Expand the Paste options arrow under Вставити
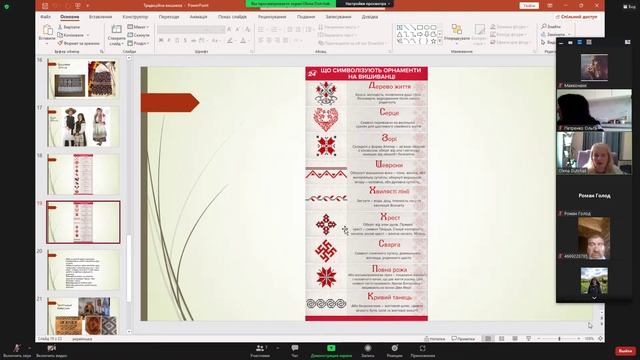This screenshot has height=360, width=640. [47, 43]
